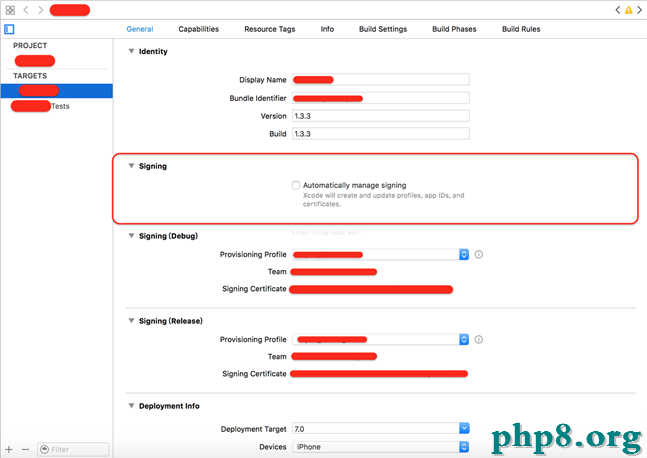Click the Signing (Debug) heading
This screenshot has height=458, width=647.
coord(168,236)
